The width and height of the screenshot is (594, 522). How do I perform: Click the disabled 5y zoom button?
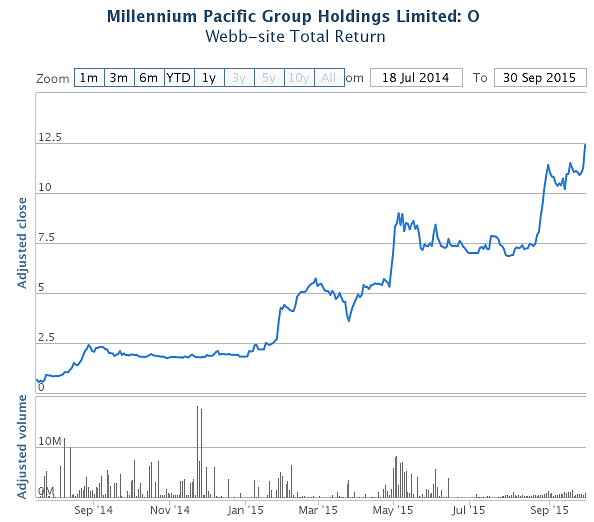click(x=269, y=78)
